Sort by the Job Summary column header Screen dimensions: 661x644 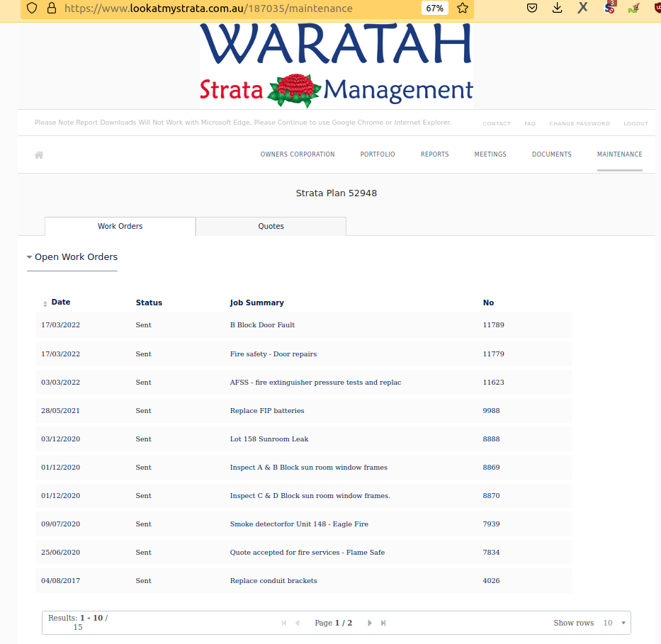[x=256, y=303]
